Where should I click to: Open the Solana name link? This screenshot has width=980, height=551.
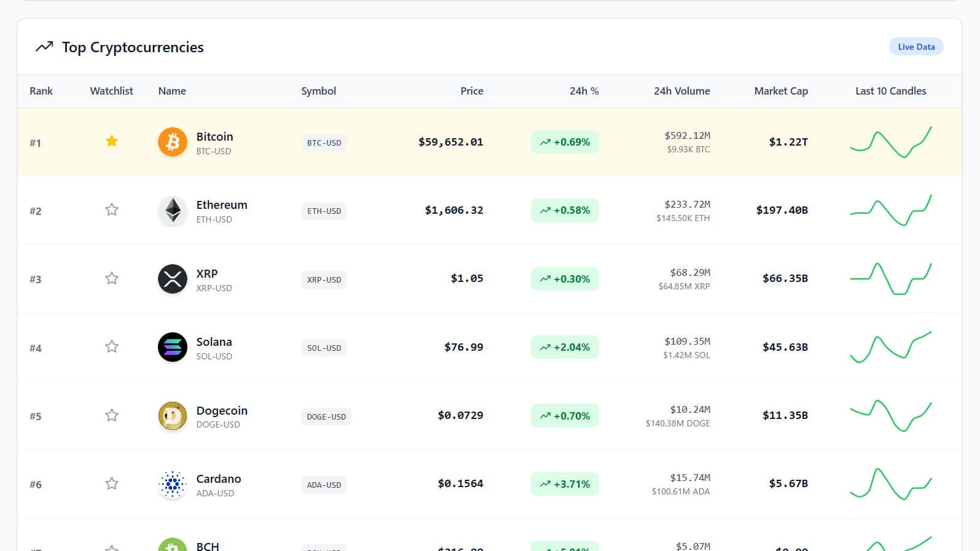[214, 342]
